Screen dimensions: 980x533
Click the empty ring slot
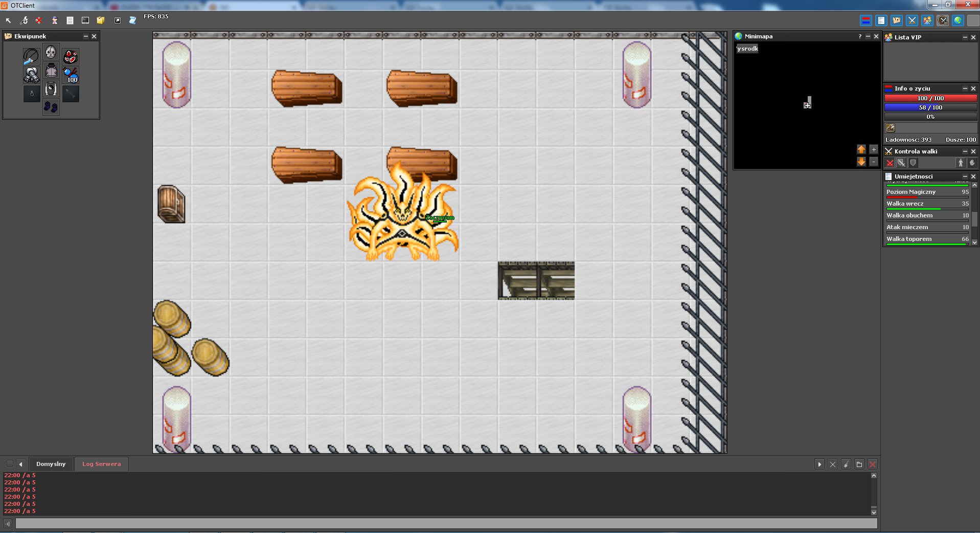31,94
